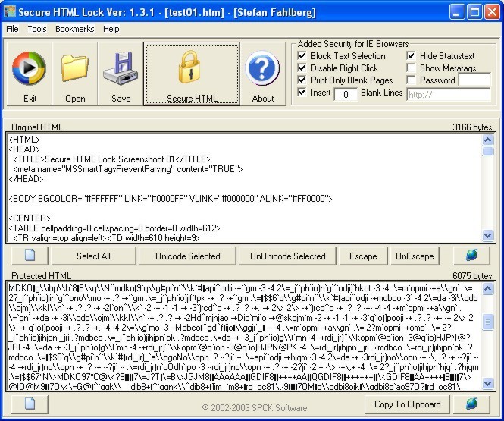The image size is (504, 421).
Task: Click the 6075 bytes label
Action: 472,275
